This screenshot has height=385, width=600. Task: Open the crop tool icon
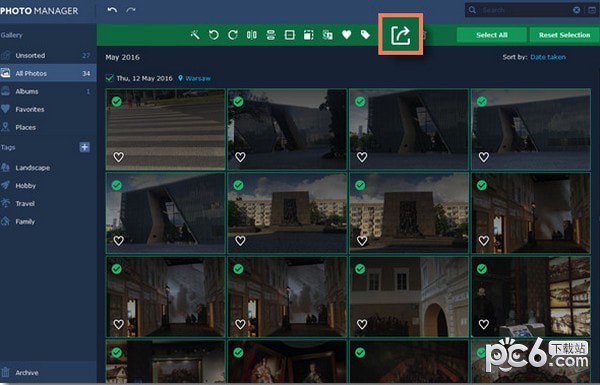pyautogui.click(x=290, y=35)
